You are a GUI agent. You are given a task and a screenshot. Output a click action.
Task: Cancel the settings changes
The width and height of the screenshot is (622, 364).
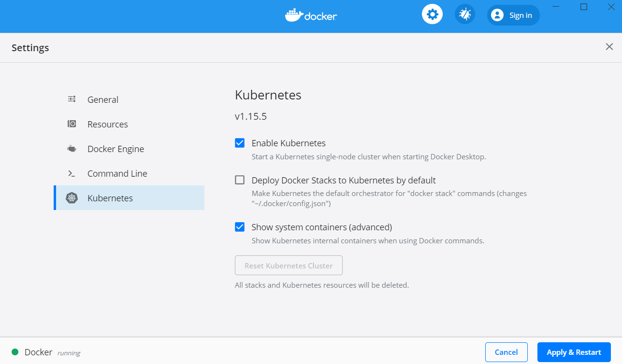tap(506, 352)
